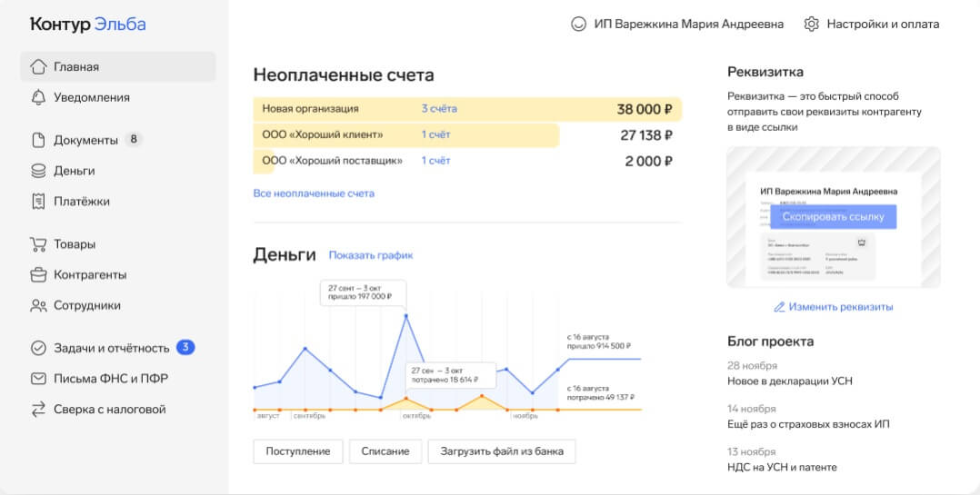The width and height of the screenshot is (980, 495).
Task: Click the Контрагенты briefcase icon
Action: (38, 274)
